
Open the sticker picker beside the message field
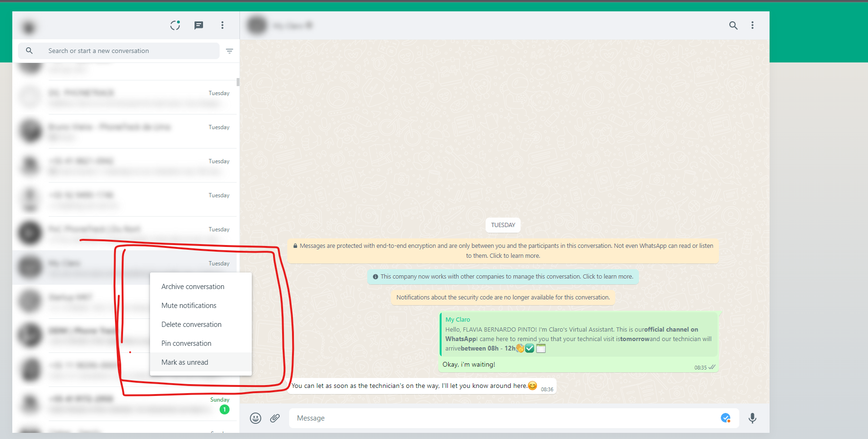726,418
